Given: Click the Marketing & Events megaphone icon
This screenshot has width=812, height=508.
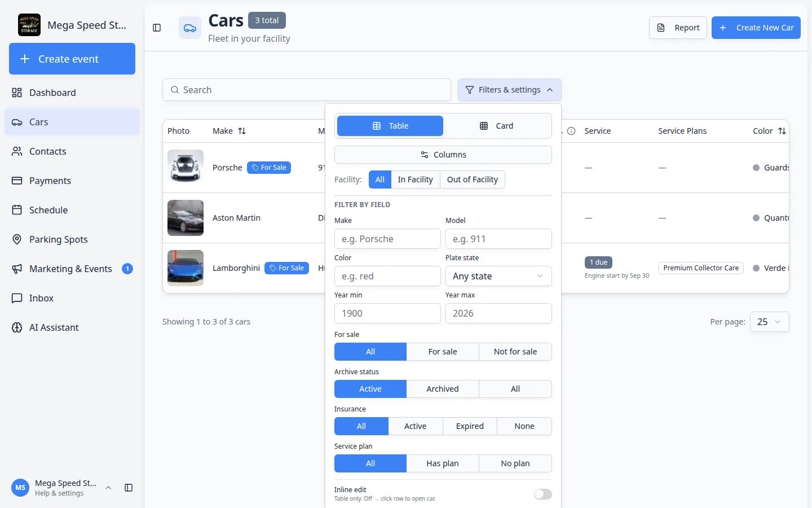Looking at the screenshot, I should point(17,269).
